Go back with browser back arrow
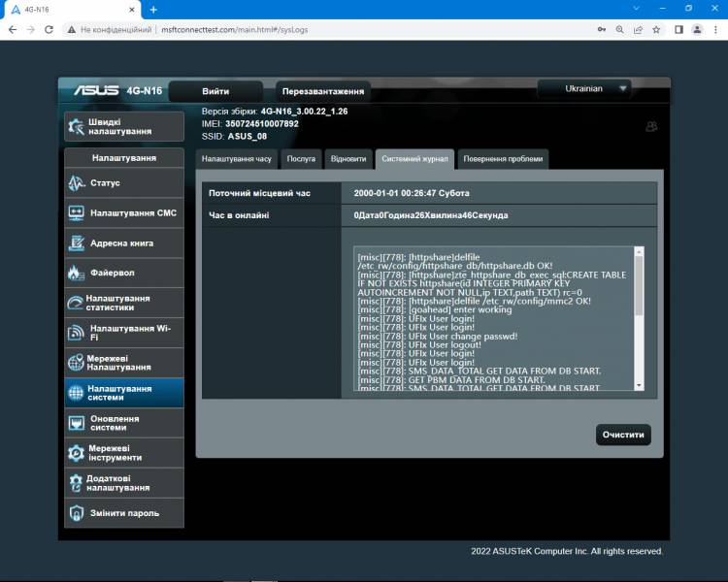 pyautogui.click(x=13, y=30)
